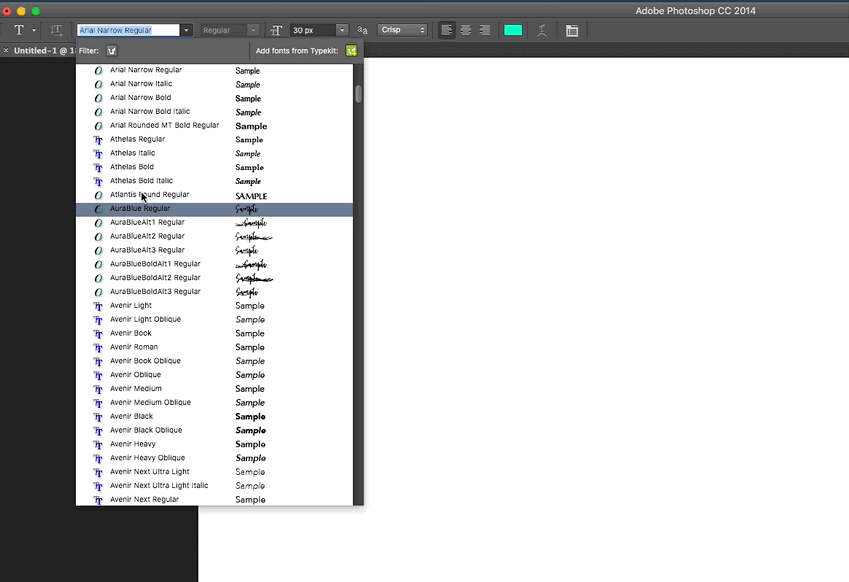849x582 pixels.
Task: Select Avenir Light font
Action: pos(214,306)
